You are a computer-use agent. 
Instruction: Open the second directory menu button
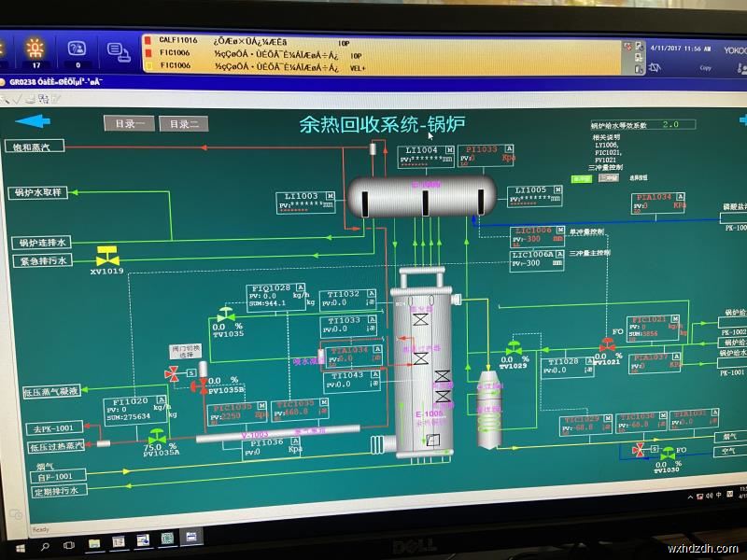click(x=183, y=123)
